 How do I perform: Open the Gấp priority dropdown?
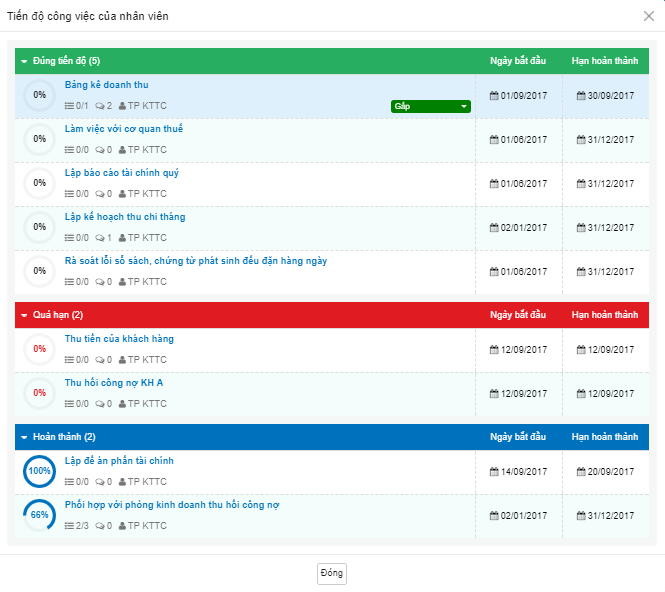point(431,106)
